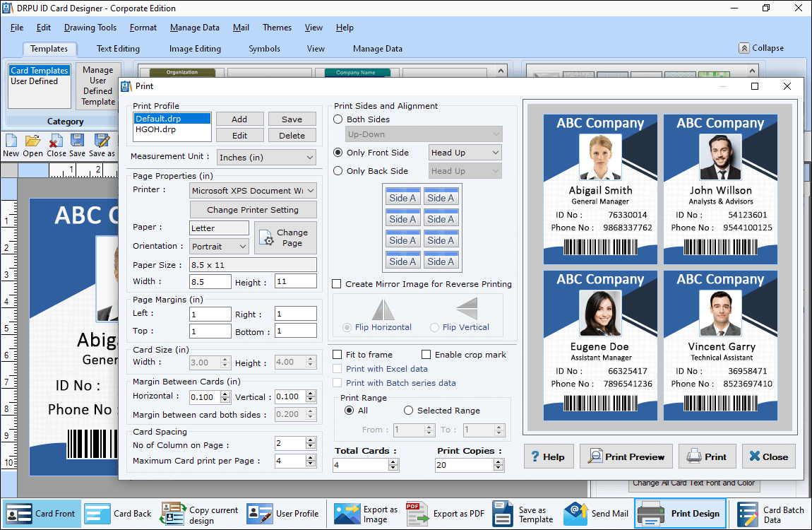Open the User Profile tool
The image size is (812, 530).
pos(282,514)
